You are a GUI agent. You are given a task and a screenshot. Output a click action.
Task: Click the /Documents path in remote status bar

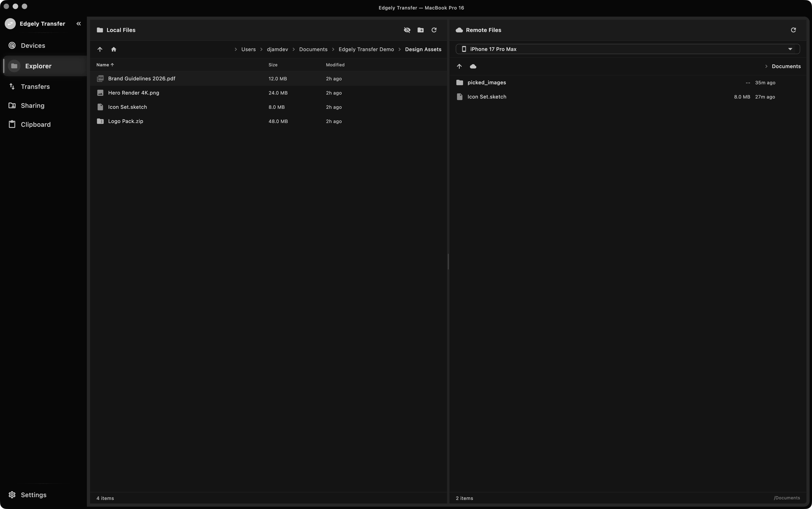coord(787,498)
